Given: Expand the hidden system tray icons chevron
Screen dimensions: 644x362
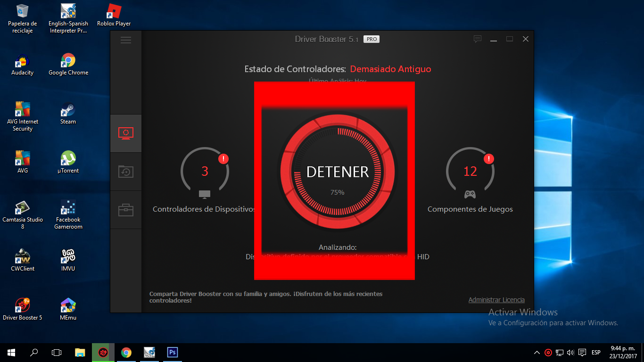Looking at the screenshot, I should point(537,353).
